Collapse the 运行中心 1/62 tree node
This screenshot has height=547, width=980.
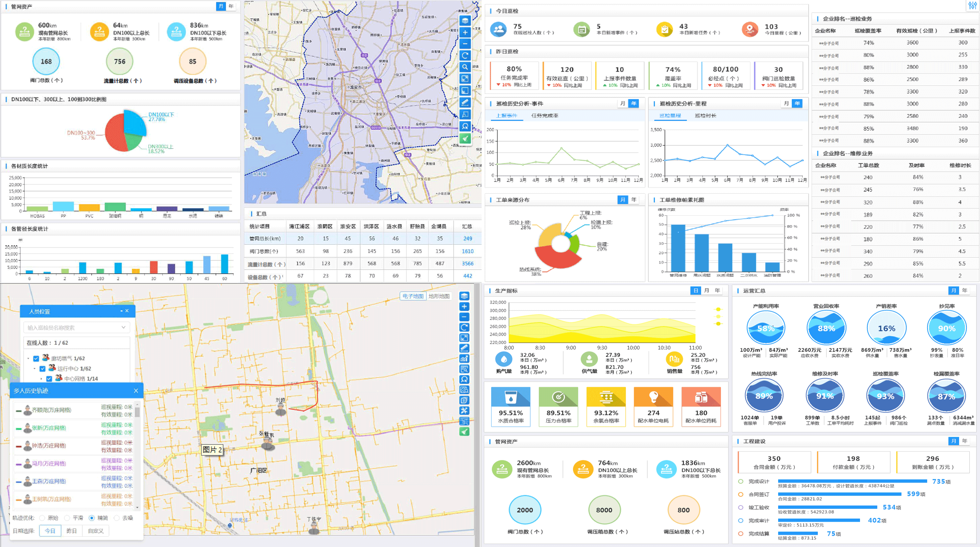(x=35, y=368)
